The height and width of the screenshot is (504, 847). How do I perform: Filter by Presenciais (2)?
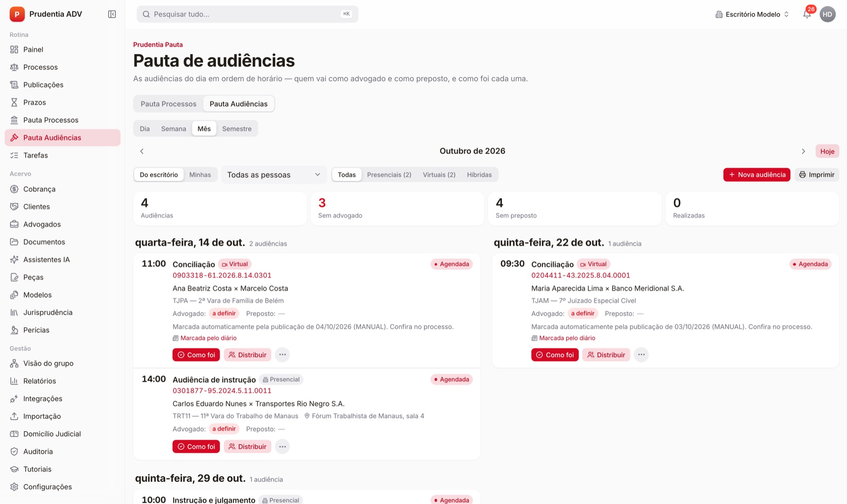tap(389, 175)
